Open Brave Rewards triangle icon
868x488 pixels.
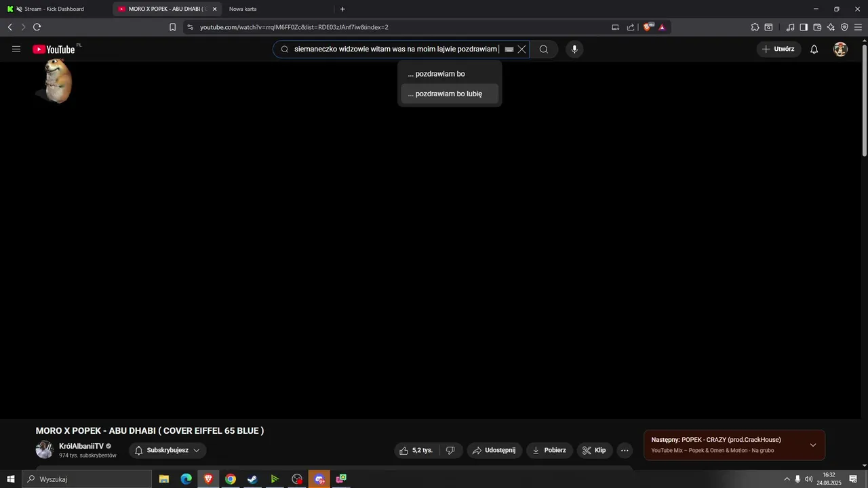pos(662,27)
